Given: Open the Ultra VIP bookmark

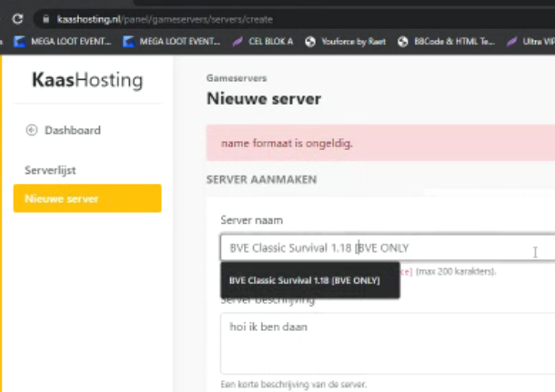Looking at the screenshot, I should point(532,41).
